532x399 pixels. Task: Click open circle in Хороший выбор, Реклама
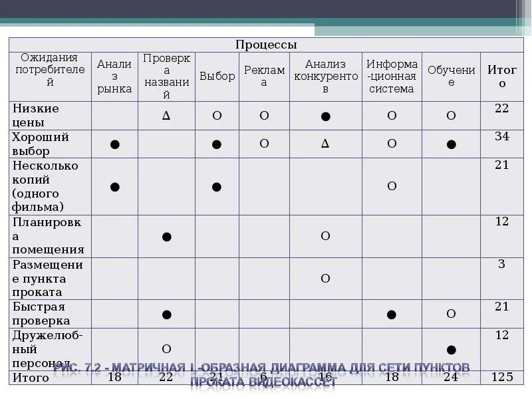[x=264, y=144]
